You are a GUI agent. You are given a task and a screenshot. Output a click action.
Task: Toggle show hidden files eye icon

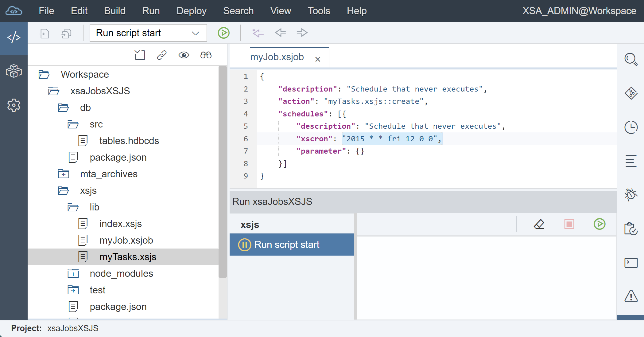[x=184, y=55]
